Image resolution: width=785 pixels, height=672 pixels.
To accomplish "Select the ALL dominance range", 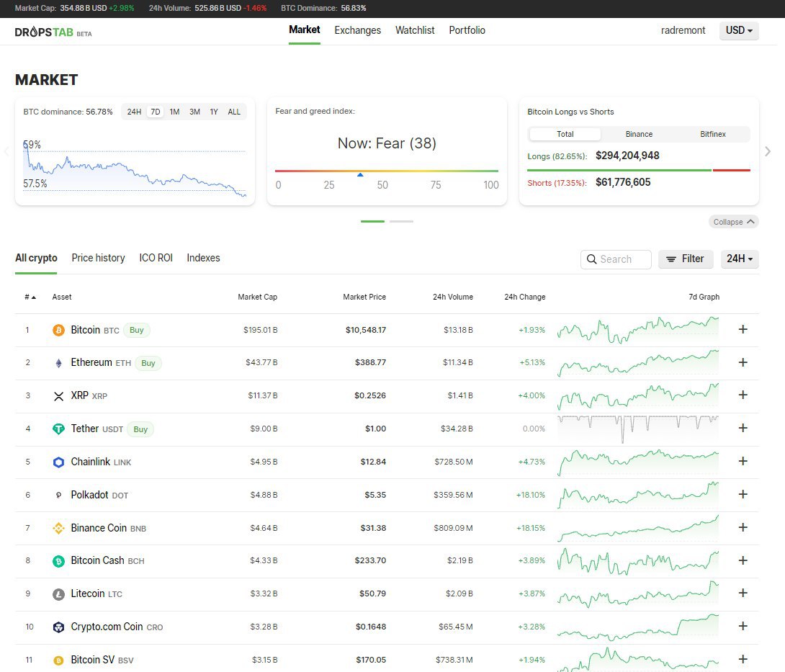I will 234,112.
